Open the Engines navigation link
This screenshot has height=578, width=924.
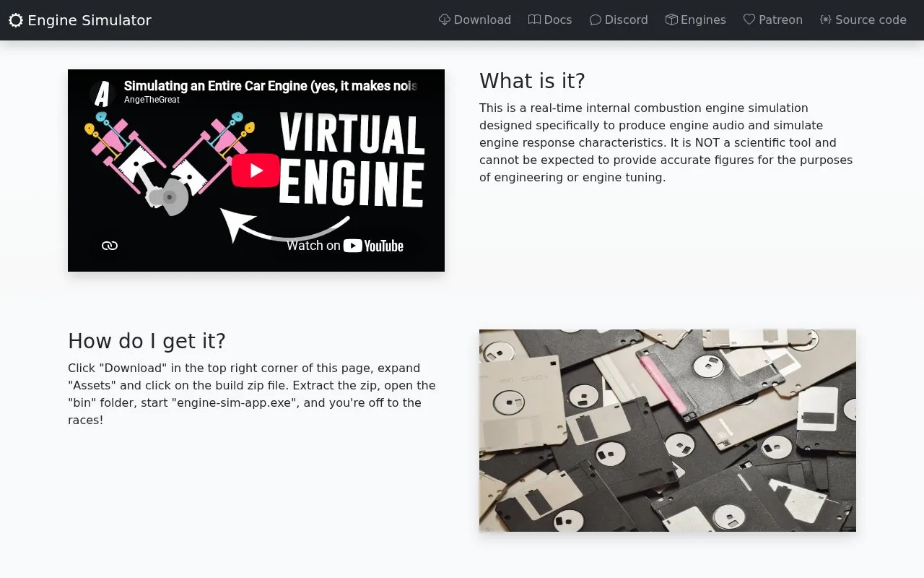tap(696, 20)
